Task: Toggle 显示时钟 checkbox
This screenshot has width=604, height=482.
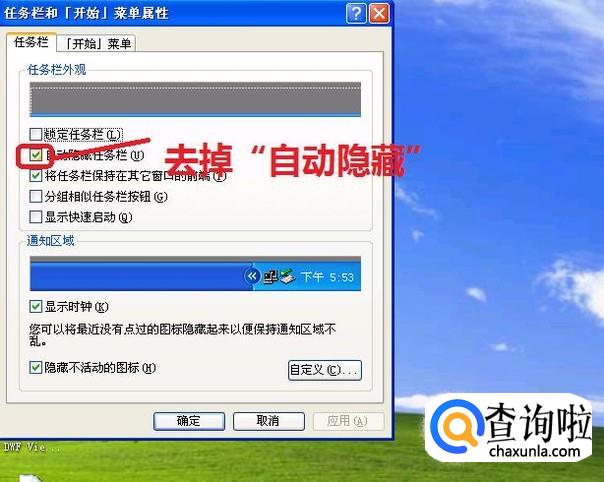Action: click(36, 307)
